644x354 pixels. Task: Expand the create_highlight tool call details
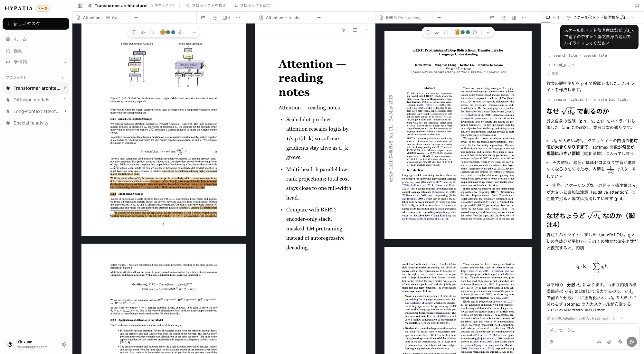(x=588, y=99)
